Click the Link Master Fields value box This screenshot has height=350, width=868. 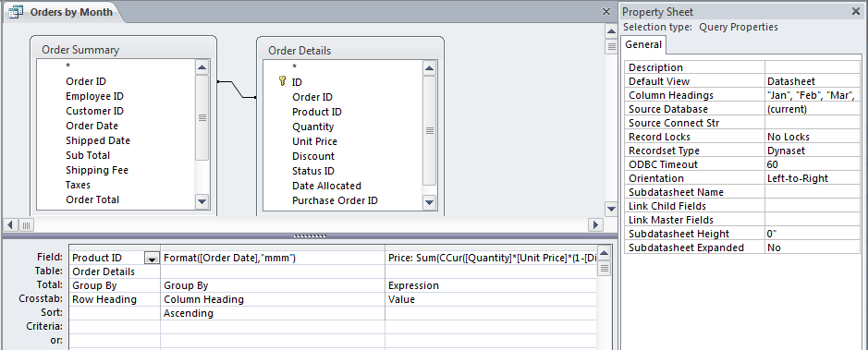coord(813,220)
